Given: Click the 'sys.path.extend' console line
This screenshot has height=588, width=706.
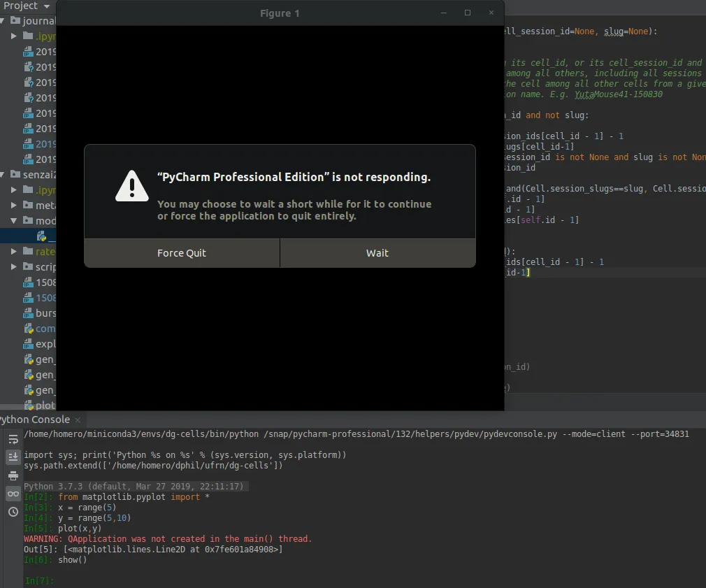Looking at the screenshot, I should [153, 466].
